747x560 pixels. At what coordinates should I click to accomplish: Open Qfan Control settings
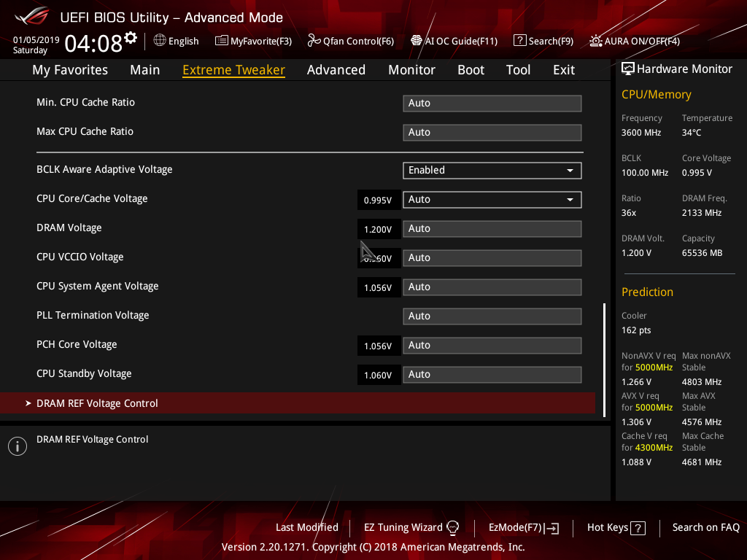pyautogui.click(x=350, y=41)
